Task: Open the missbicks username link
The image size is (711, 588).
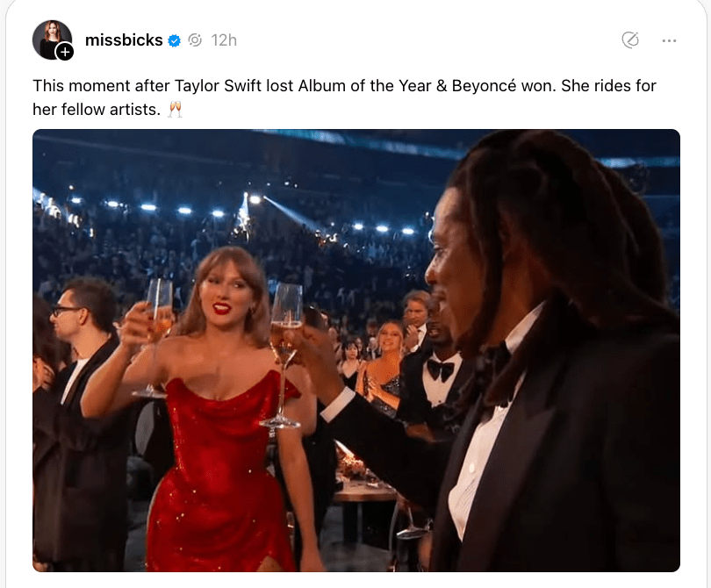Action: [124, 40]
